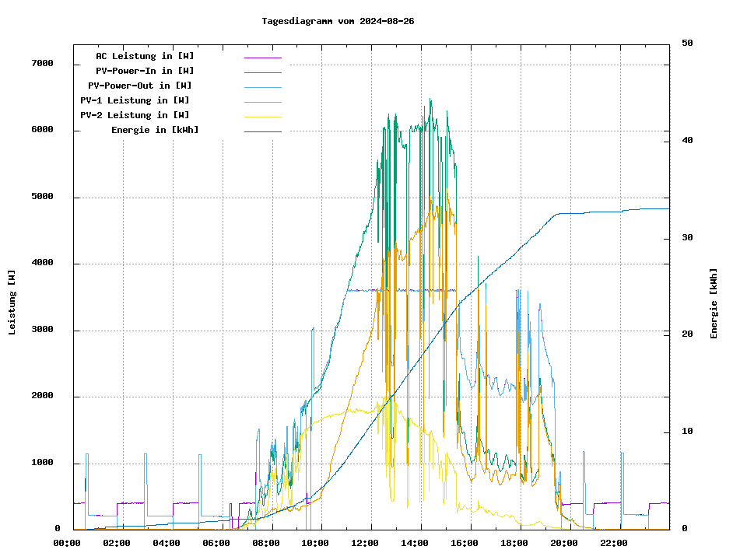The image size is (747, 560).
Task: Click the 08:00 time tick label
Action: point(265,543)
